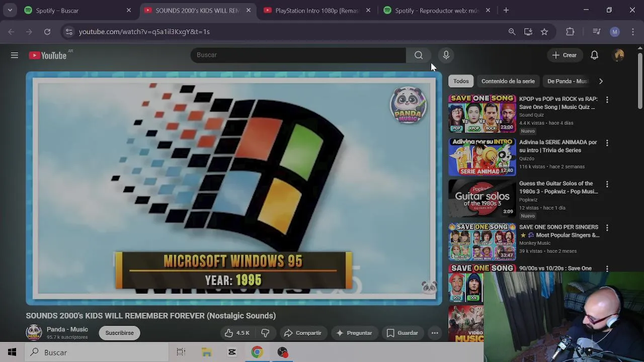Open SAVE ONE SONG PER SINGERS thumbnail
Image resolution: width=644 pixels, height=362 pixels.
[482, 241]
